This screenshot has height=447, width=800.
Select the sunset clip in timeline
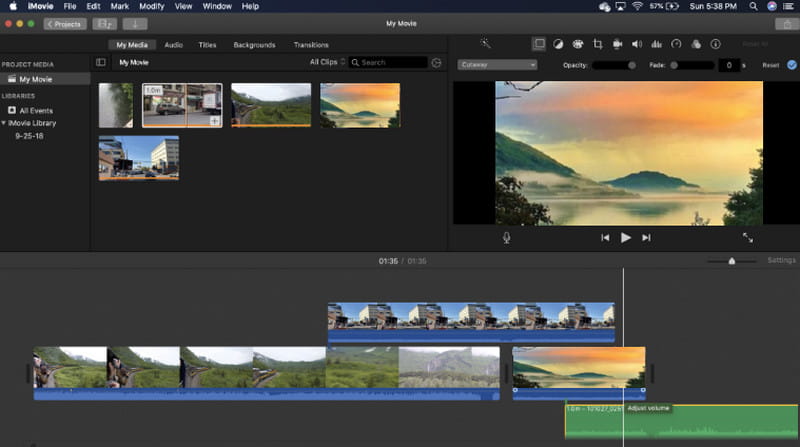pyautogui.click(x=579, y=373)
